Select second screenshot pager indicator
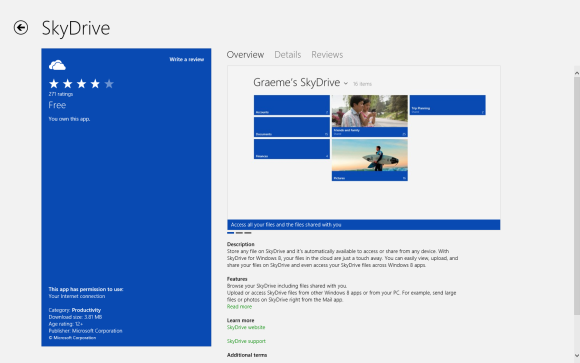Screen dimensions: 580x363 (x=239, y=233)
